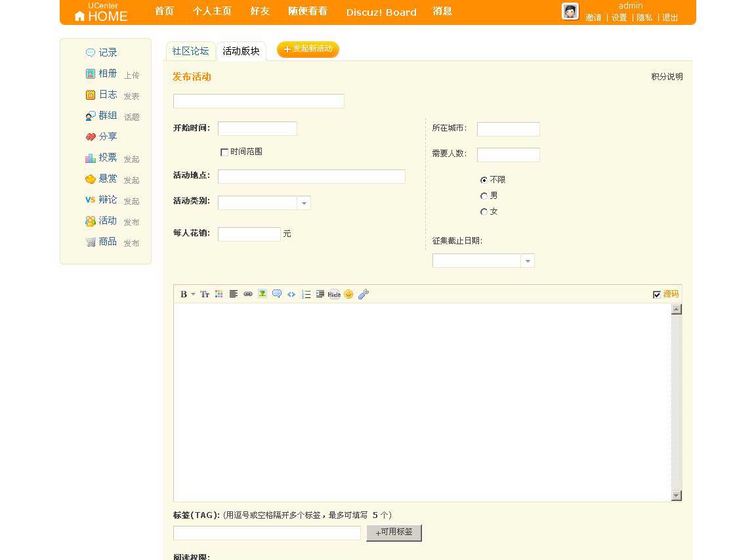The height and width of the screenshot is (560, 733).
Task: Switch to the 社区论坛 tab
Action: [190, 51]
